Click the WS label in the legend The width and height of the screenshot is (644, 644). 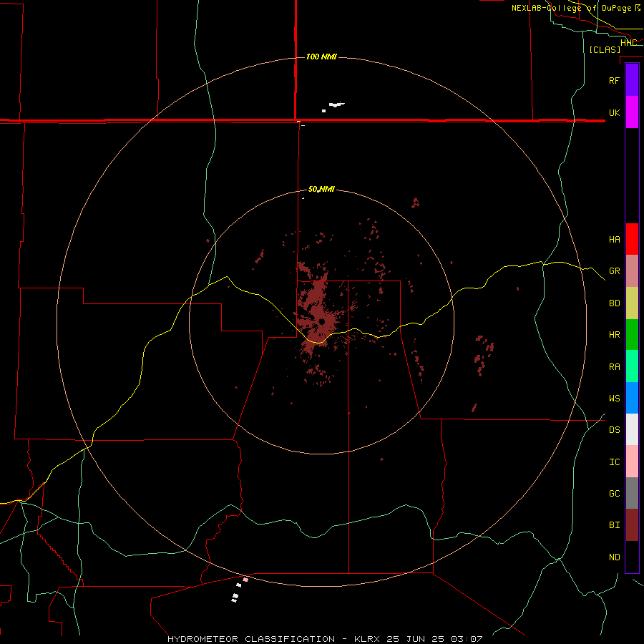[614, 398]
